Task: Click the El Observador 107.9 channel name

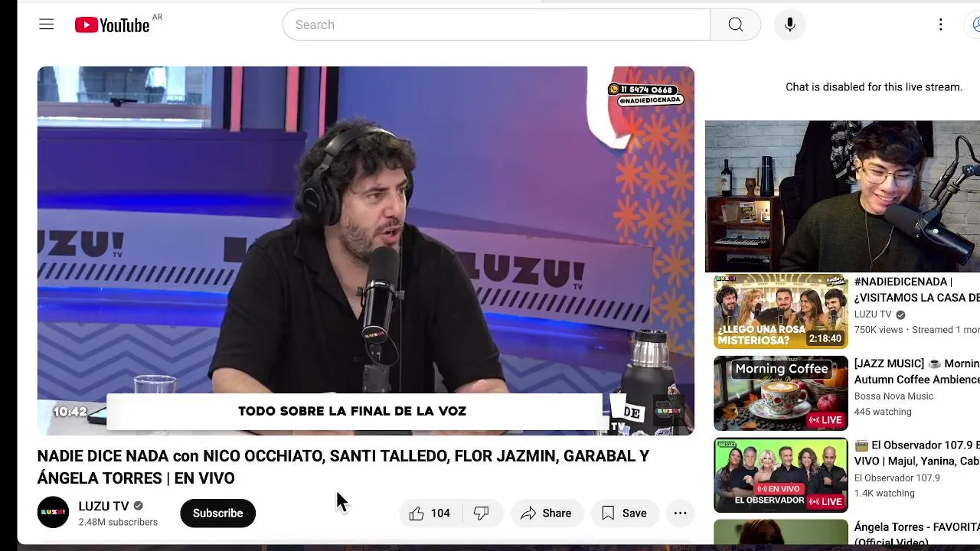Action: (897, 478)
